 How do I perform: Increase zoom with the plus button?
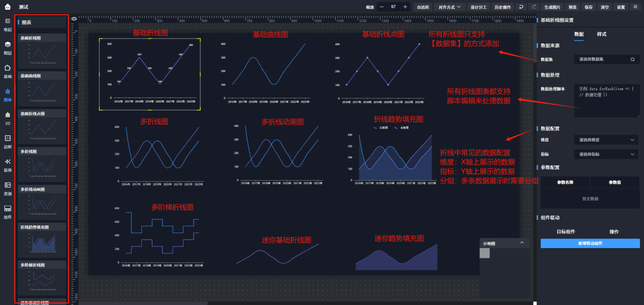point(405,7)
